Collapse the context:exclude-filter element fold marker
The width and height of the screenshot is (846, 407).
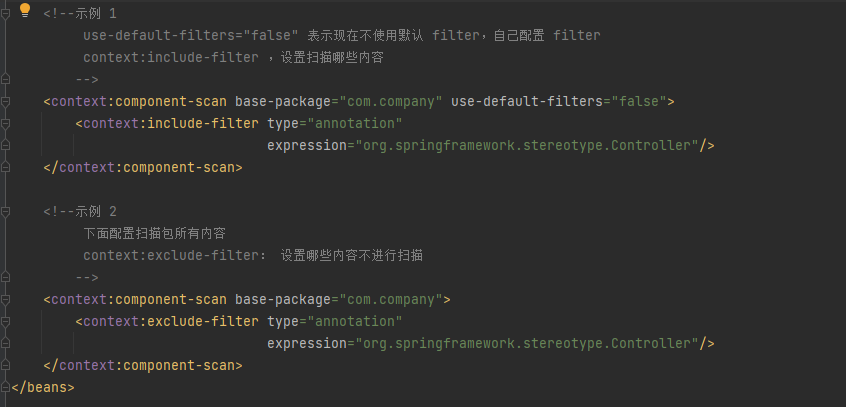point(5,322)
